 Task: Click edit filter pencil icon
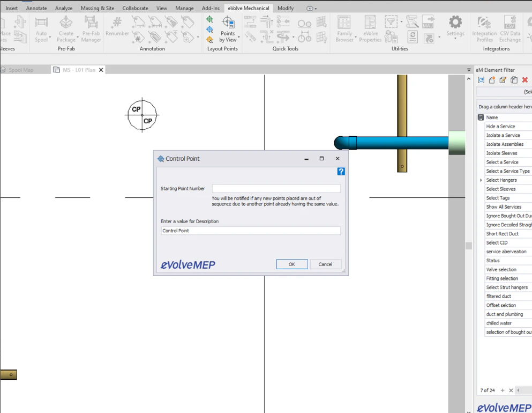pyautogui.click(x=503, y=80)
